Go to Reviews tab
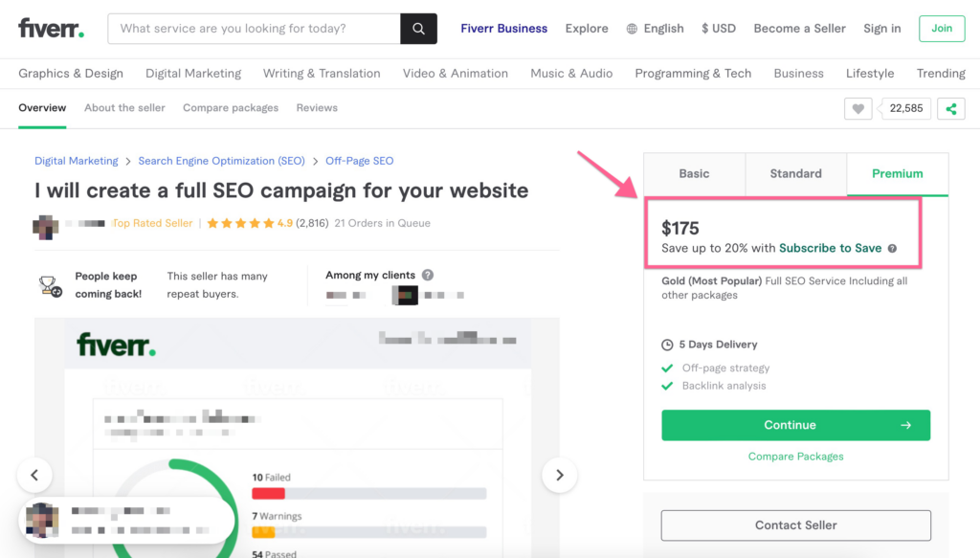 coord(317,108)
